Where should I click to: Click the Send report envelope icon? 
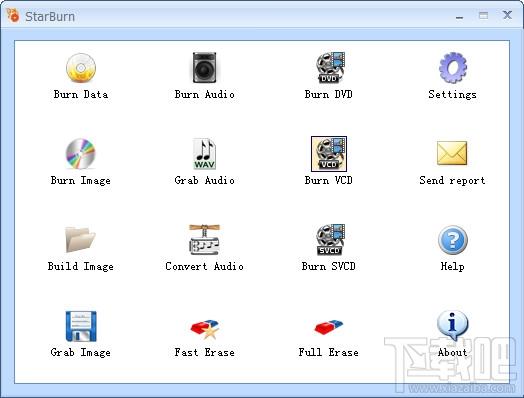tap(452, 153)
